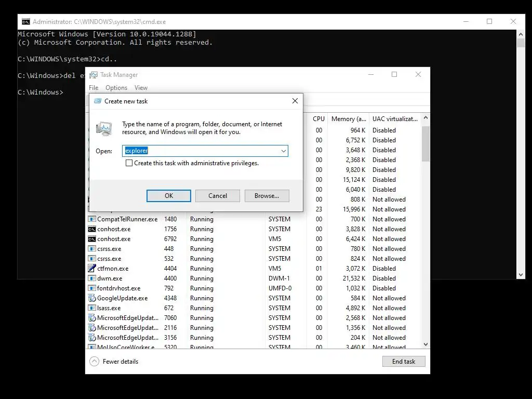Click the cd.. command line in cmd window

67,59
